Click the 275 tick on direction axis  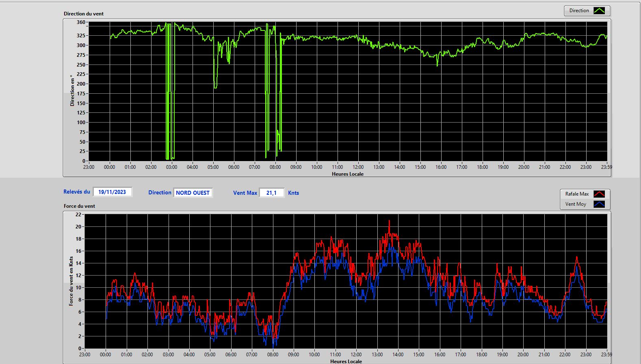81,55
